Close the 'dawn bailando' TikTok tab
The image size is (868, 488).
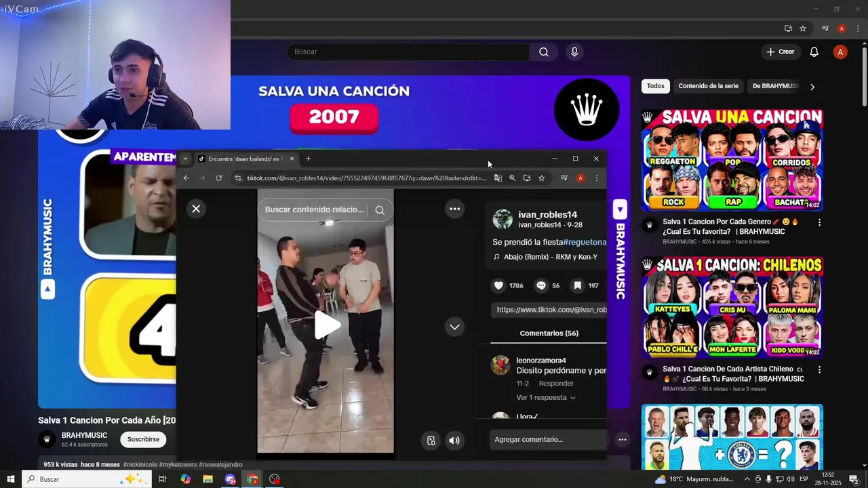[x=292, y=159]
